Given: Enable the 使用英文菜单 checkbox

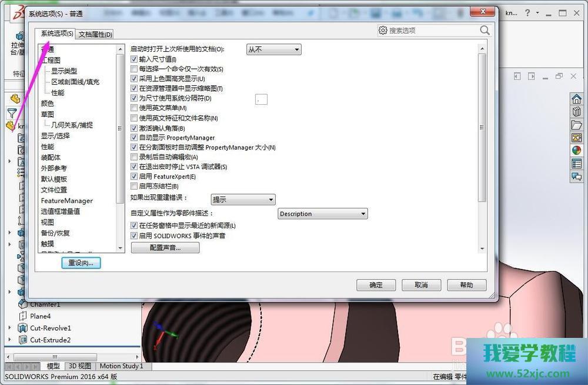Looking at the screenshot, I should [134, 108].
